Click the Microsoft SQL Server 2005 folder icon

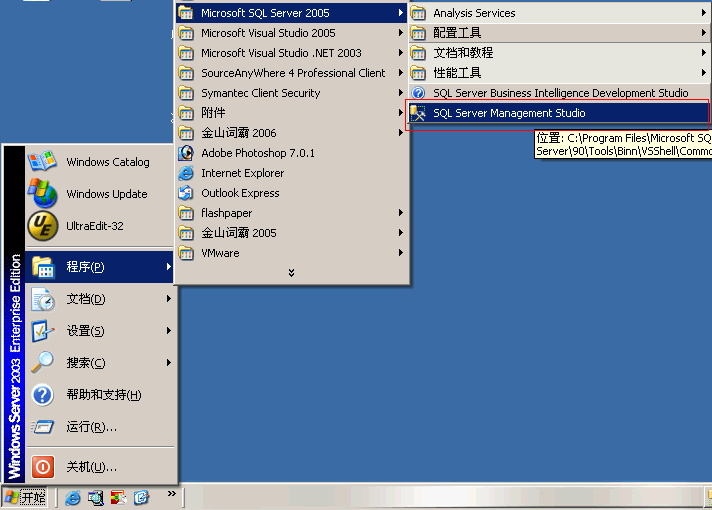coord(186,13)
